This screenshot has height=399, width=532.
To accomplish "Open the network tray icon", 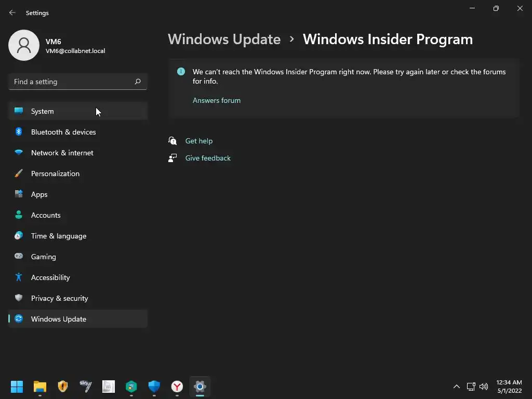I will point(471,387).
